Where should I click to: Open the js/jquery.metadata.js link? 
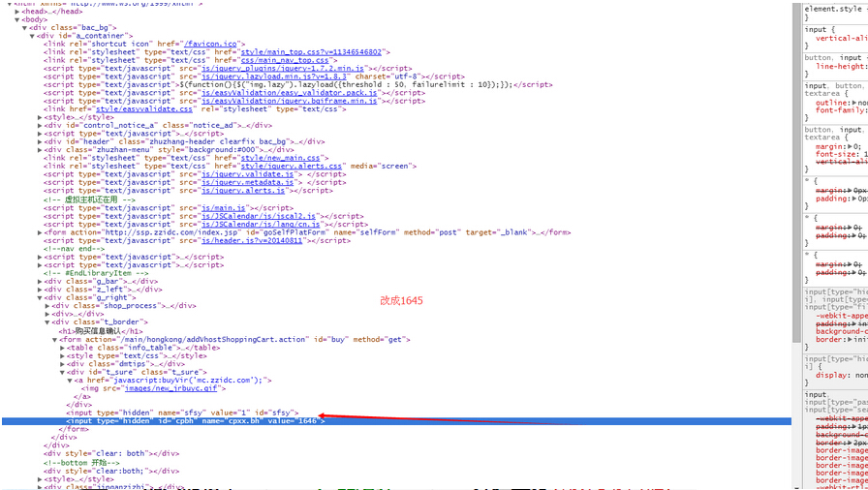[x=247, y=182]
